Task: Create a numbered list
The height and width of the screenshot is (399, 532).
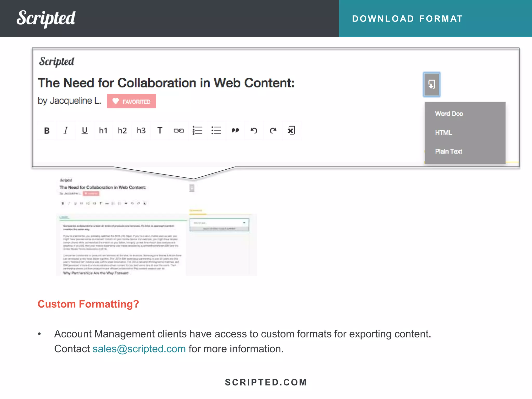Action: point(197,130)
